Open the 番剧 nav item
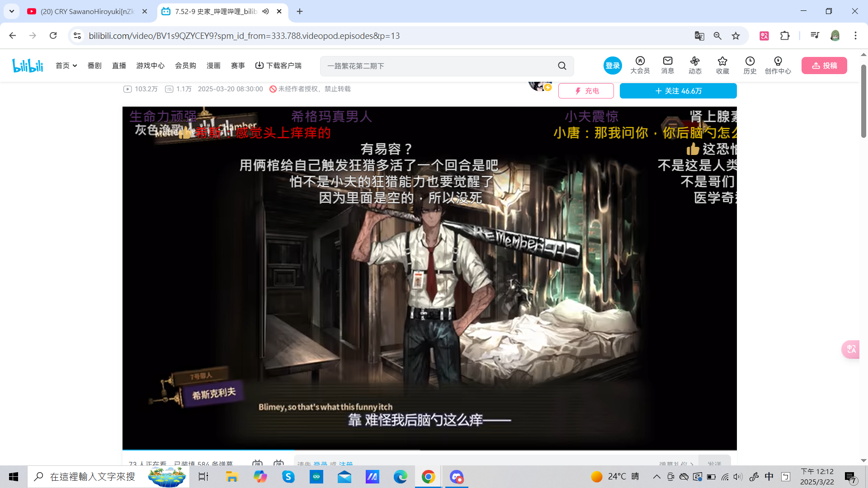The height and width of the screenshot is (488, 868). pyautogui.click(x=94, y=66)
